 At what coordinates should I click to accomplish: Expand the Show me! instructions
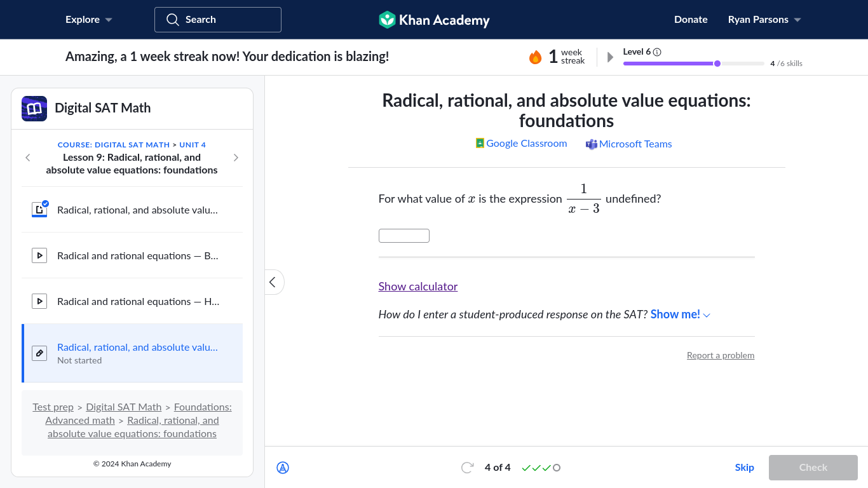coord(680,315)
